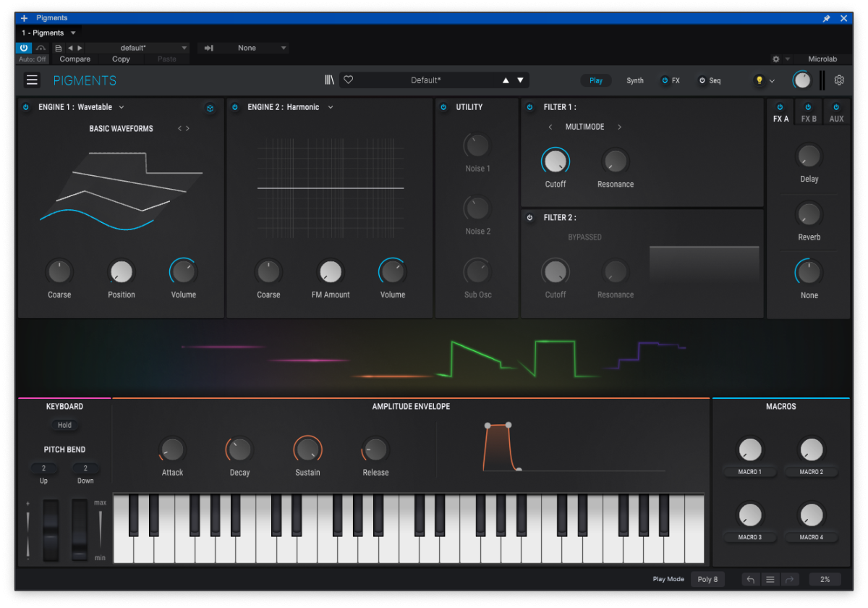Screen dimensions: 868x608
Task: Click the sidechain input arrow icon
Action: point(209,48)
